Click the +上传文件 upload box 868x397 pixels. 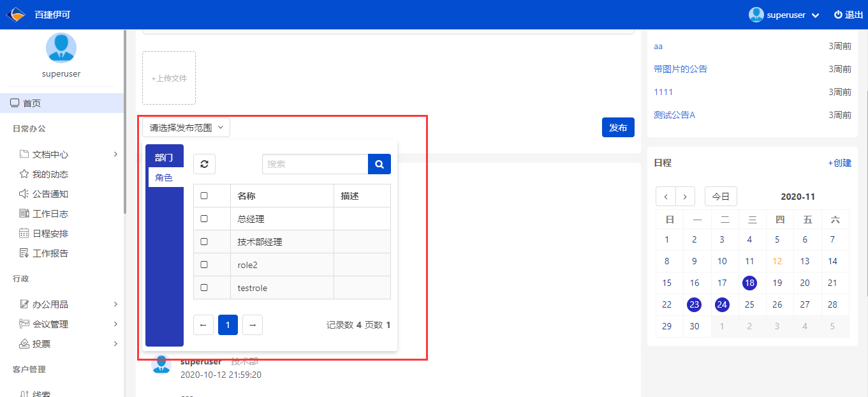pyautogui.click(x=169, y=78)
